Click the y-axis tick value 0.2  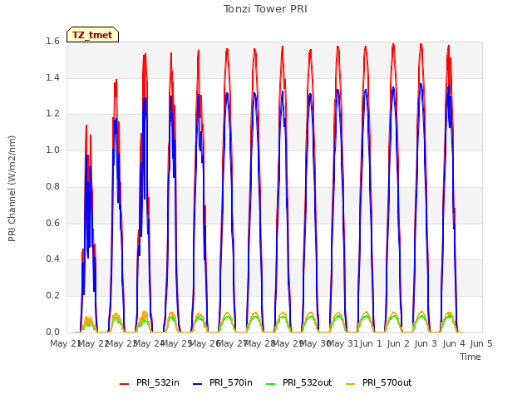[52, 296]
